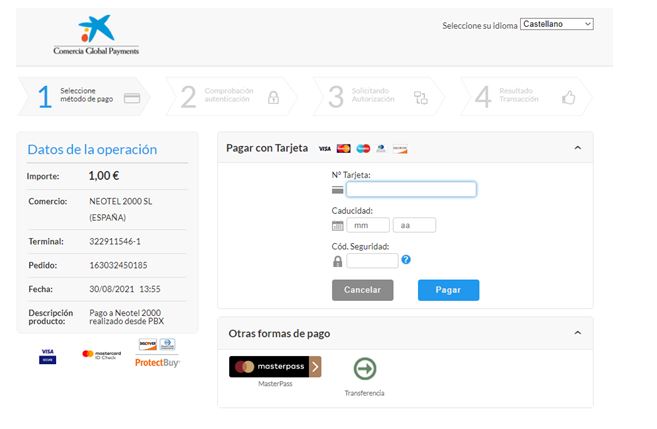Image resolution: width=657 pixels, height=429 pixels.
Task: Click the Seleccione su idioma label
Action: (x=480, y=26)
